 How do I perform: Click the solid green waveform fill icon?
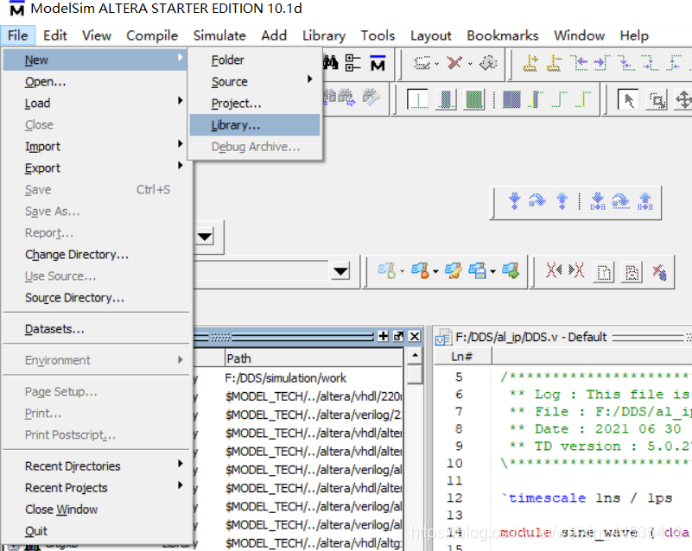point(474,99)
